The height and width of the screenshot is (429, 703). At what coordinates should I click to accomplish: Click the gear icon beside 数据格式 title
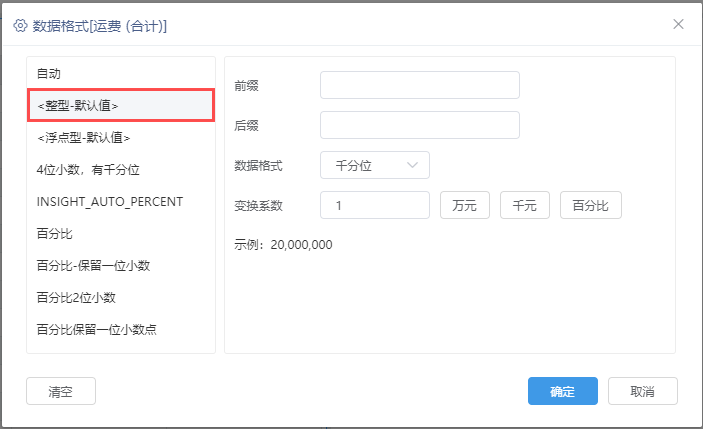tap(20, 26)
